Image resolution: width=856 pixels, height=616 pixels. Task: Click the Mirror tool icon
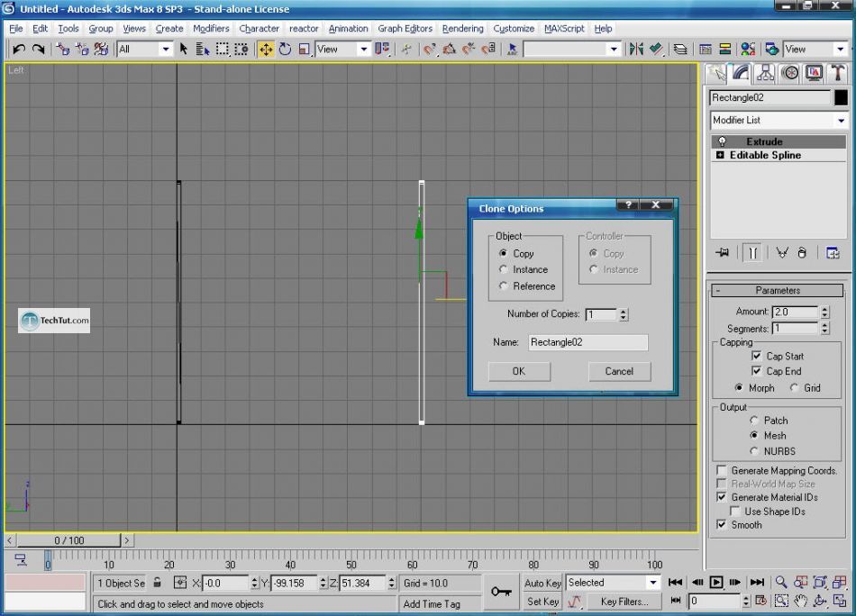636,50
